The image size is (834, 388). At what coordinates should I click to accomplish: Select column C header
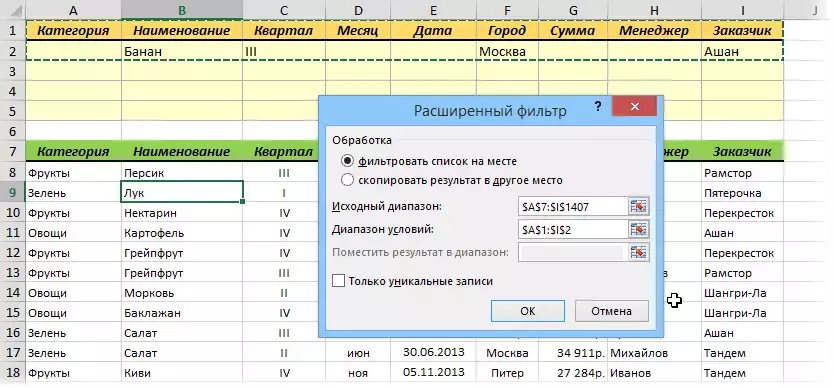[284, 10]
